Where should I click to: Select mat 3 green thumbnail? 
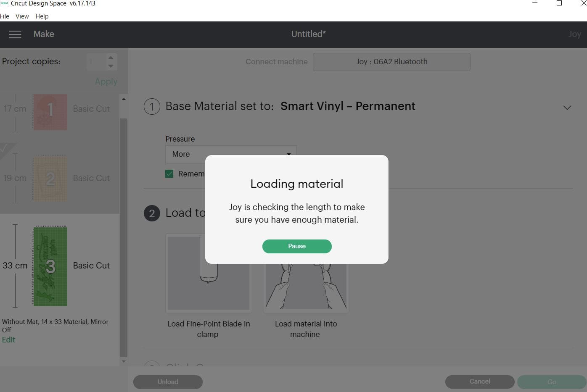50,266
